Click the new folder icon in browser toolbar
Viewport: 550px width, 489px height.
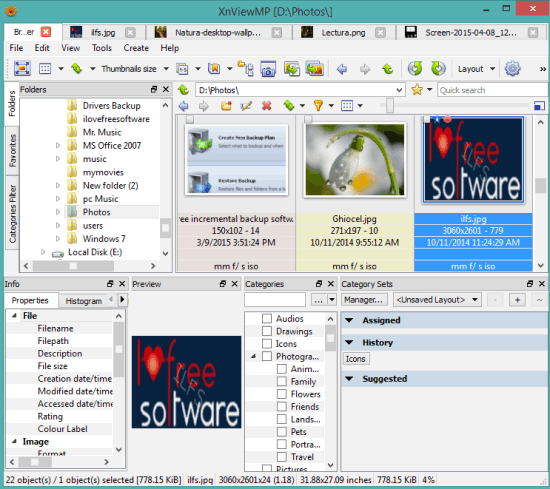click(x=226, y=105)
